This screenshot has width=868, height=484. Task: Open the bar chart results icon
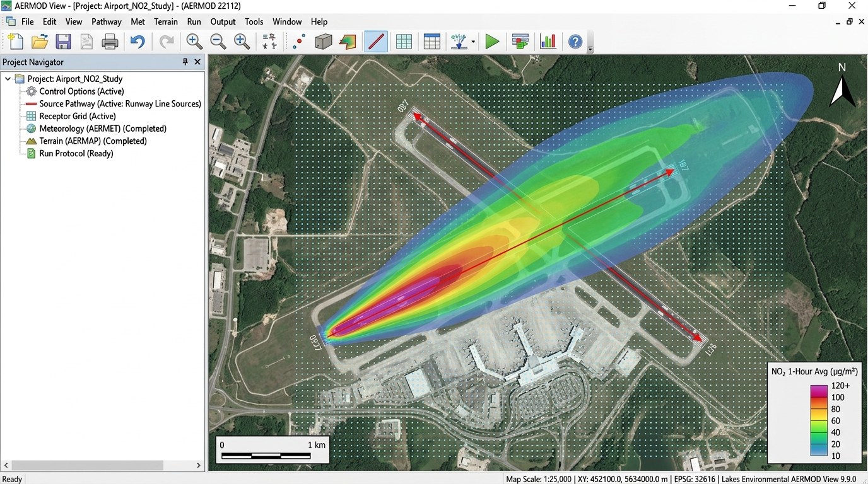(x=548, y=42)
